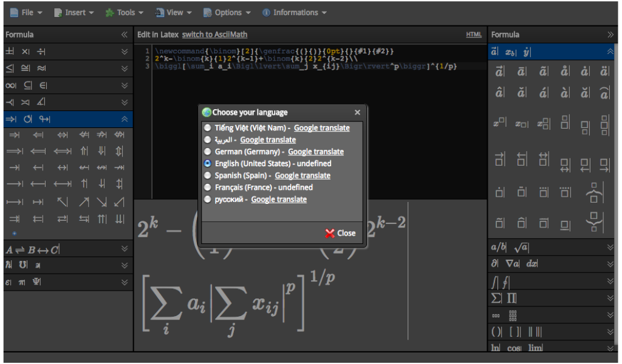Expand the fraction a/b symbol section
Image resolution: width=622 pixels, height=364 pixels.
point(610,247)
